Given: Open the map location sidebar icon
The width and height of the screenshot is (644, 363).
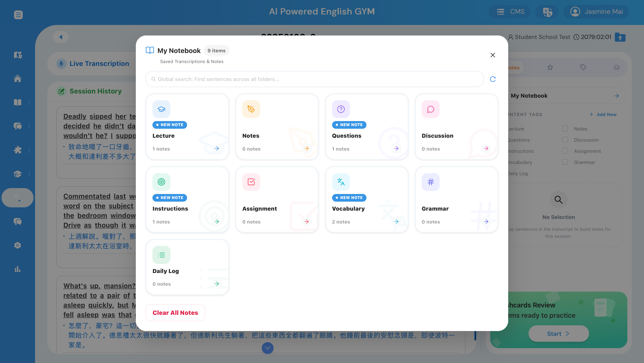Looking at the screenshot, I should coord(18,55).
